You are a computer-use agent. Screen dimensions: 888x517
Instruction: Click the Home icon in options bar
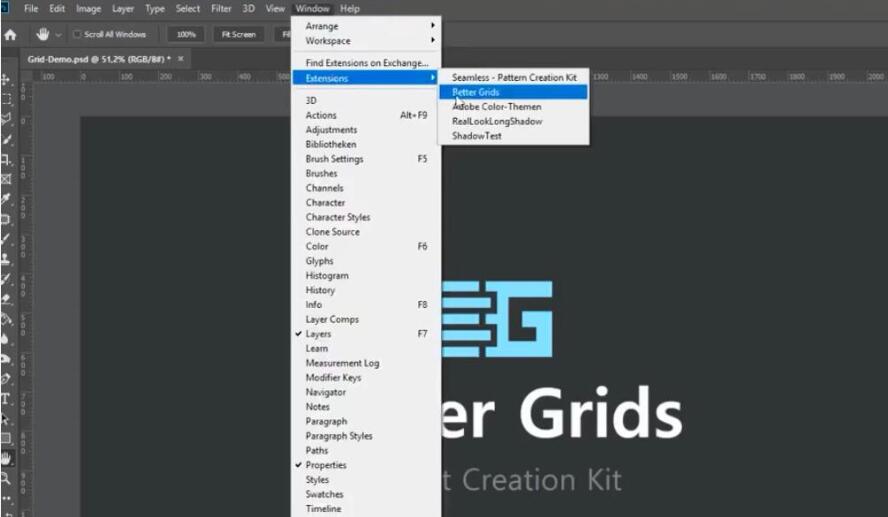tap(10, 35)
